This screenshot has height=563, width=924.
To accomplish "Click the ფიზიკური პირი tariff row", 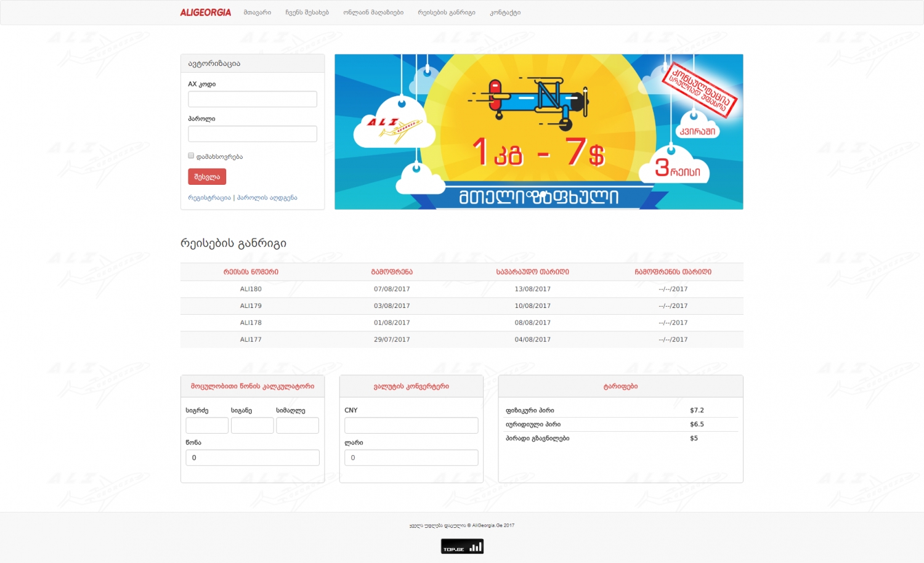I will pos(621,410).
